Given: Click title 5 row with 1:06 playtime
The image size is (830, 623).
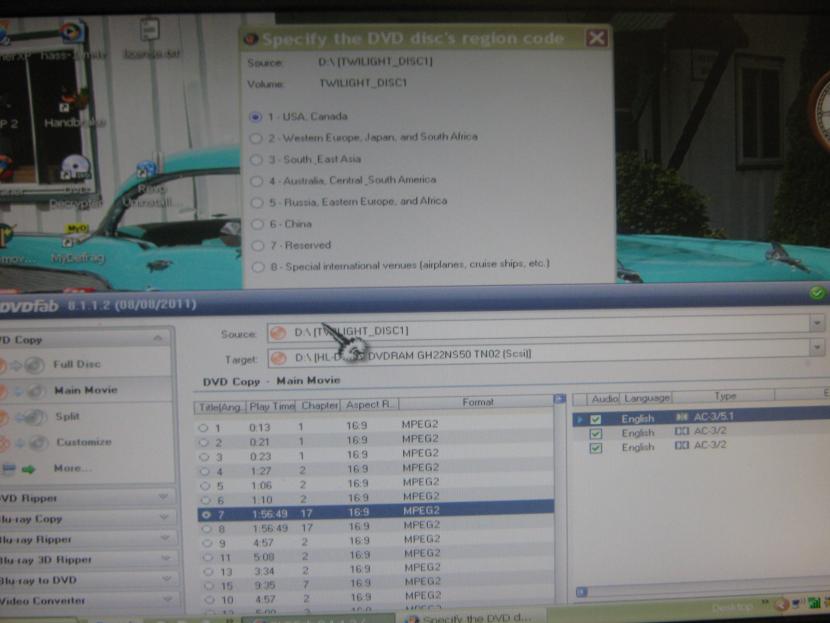Looking at the screenshot, I should [x=375, y=485].
